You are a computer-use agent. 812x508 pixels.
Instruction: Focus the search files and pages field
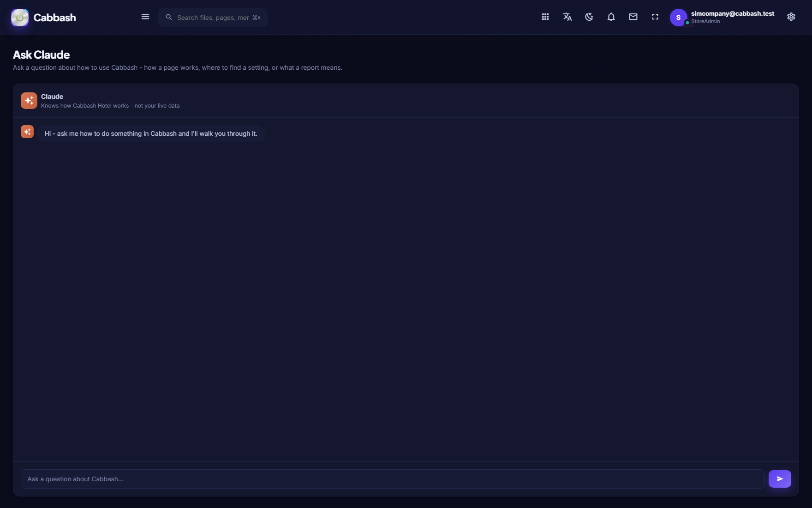point(213,18)
